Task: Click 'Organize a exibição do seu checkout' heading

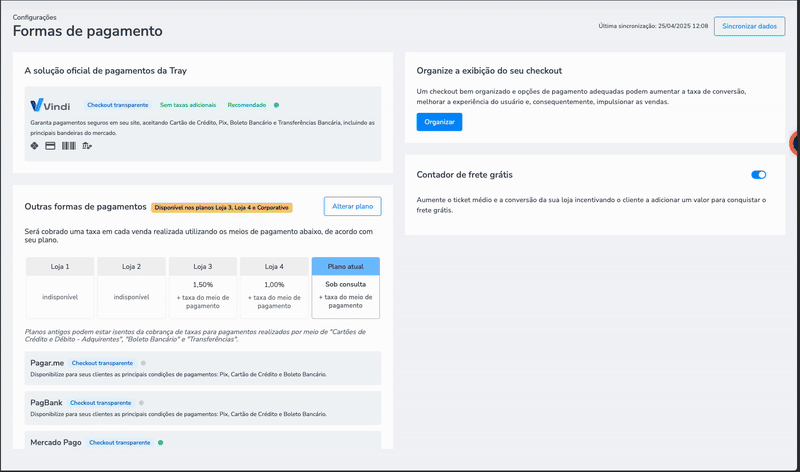Action: 489,71
